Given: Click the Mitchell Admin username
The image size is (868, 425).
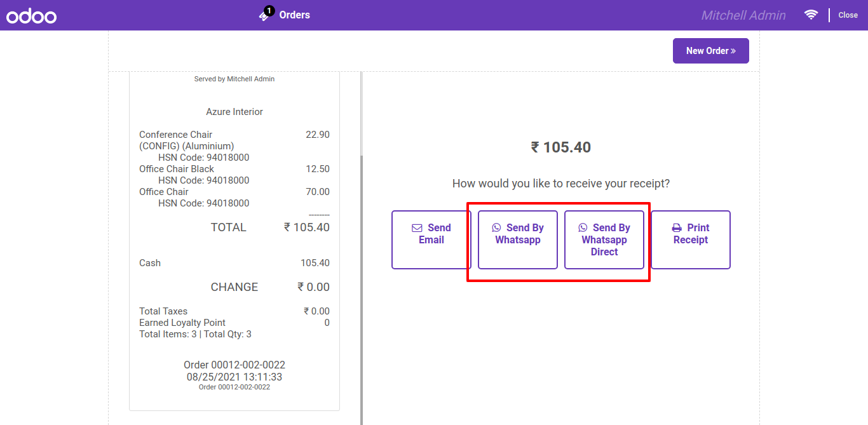Looking at the screenshot, I should [743, 15].
